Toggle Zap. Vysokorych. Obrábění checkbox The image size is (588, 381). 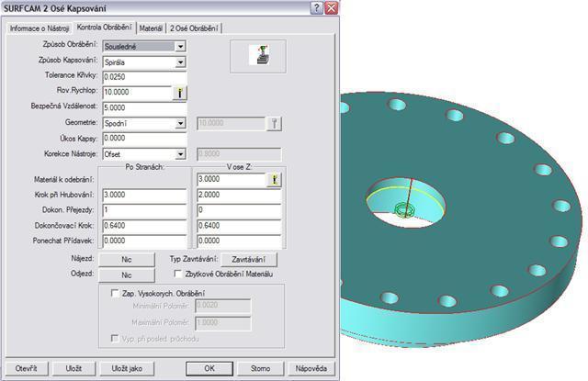115,293
